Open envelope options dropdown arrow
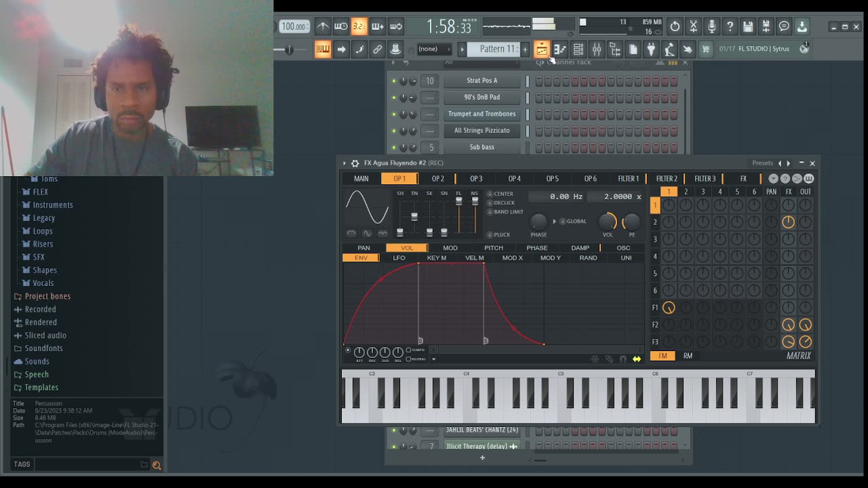The width and height of the screenshot is (868, 488). 434,359
